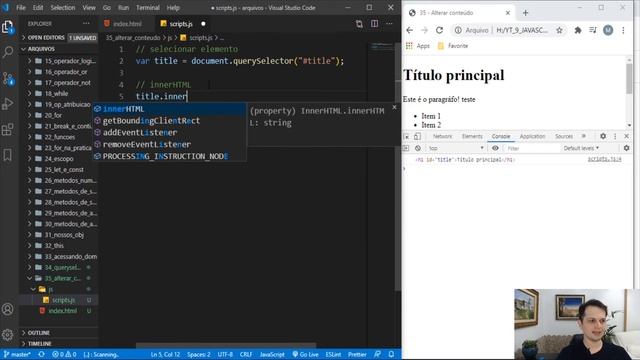Open the Extensions view
This screenshot has width=640, height=360.
click(8, 130)
